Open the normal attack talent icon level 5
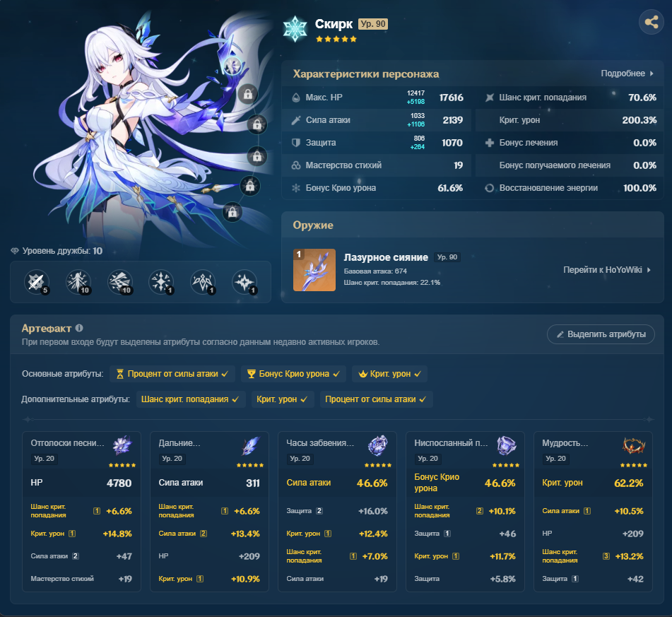 (36, 282)
